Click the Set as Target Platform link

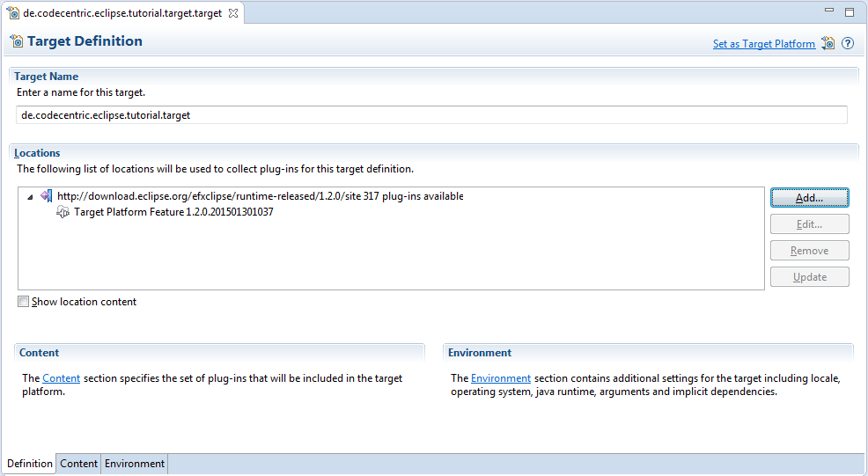pos(763,44)
